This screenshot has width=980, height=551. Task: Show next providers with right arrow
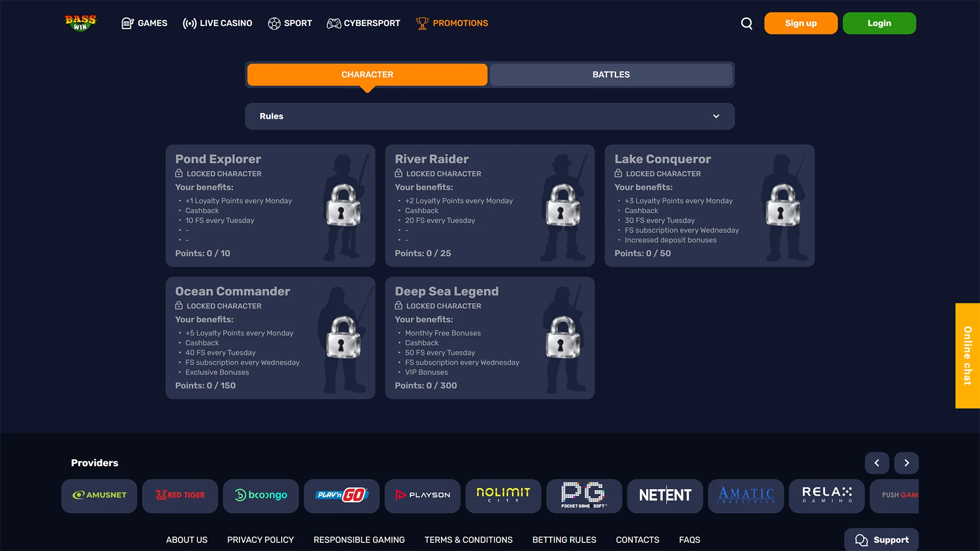tap(906, 463)
